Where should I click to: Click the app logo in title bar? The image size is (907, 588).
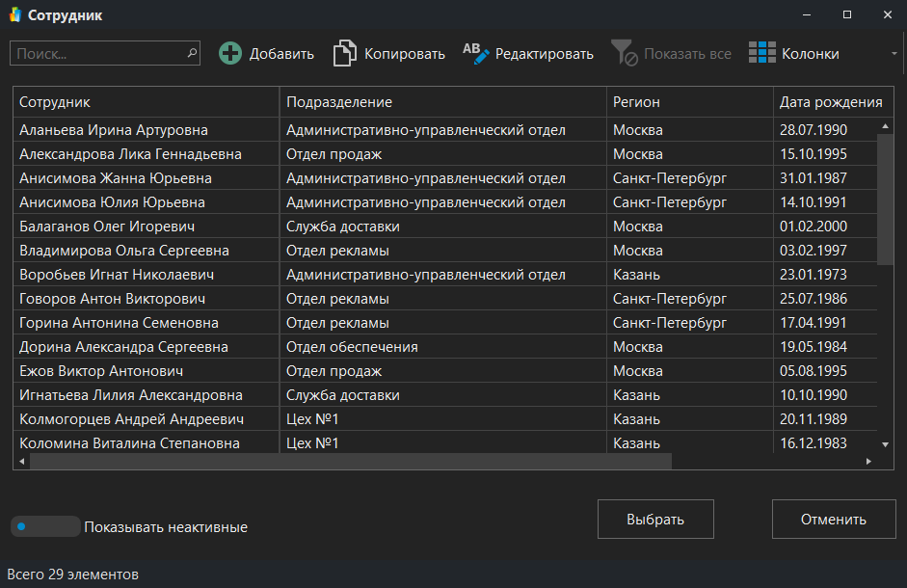(x=14, y=15)
